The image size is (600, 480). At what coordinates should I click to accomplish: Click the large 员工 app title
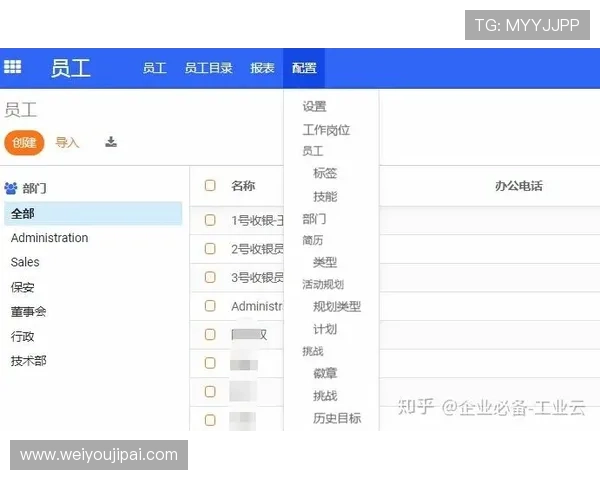coord(71,68)
